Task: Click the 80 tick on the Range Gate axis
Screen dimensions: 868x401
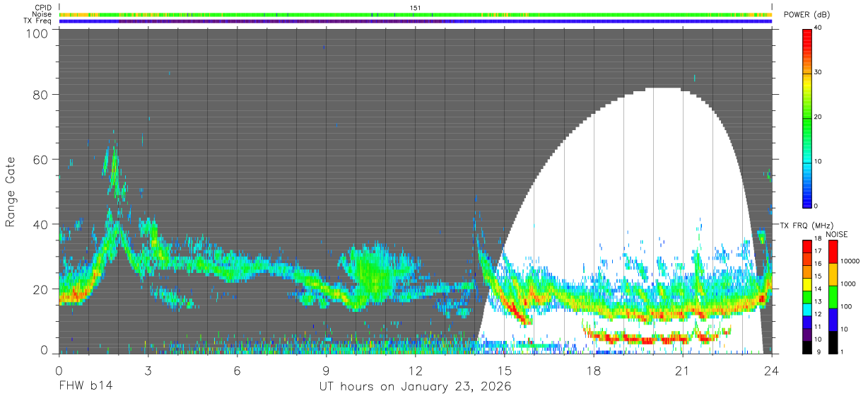Action: point(40,94)
